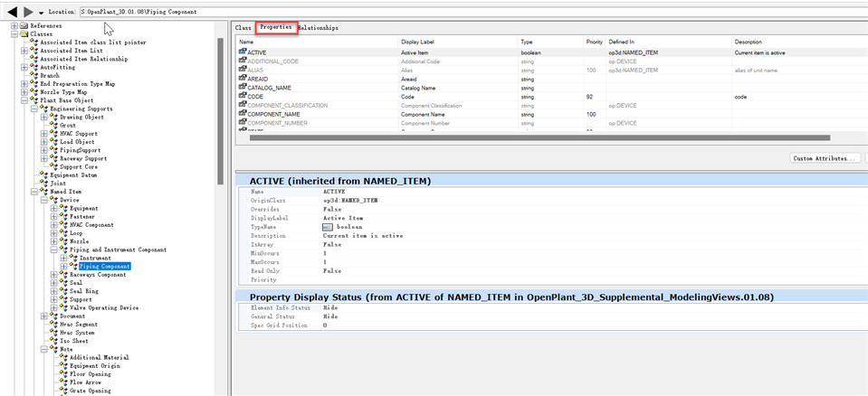Expand the References folder node
This screenshot has width=868, height=396.
coord(14,26)
